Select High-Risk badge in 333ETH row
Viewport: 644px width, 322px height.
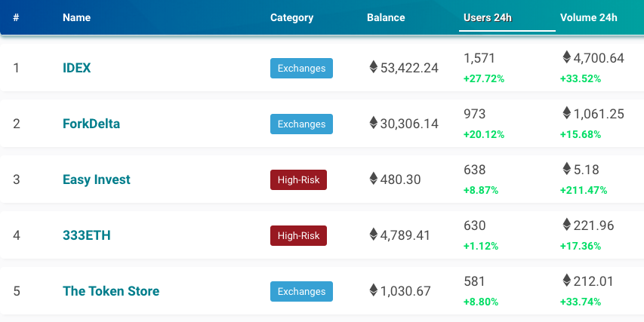[x=298, y=236]
